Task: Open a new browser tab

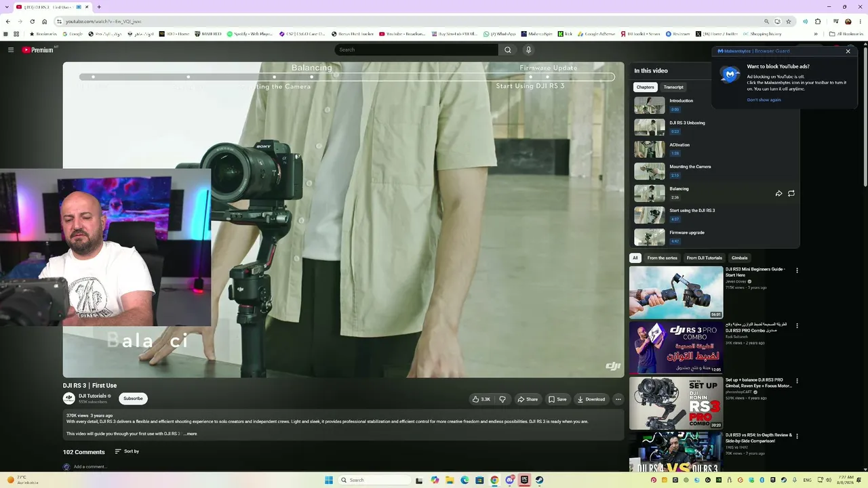Action: pos(99,7)
